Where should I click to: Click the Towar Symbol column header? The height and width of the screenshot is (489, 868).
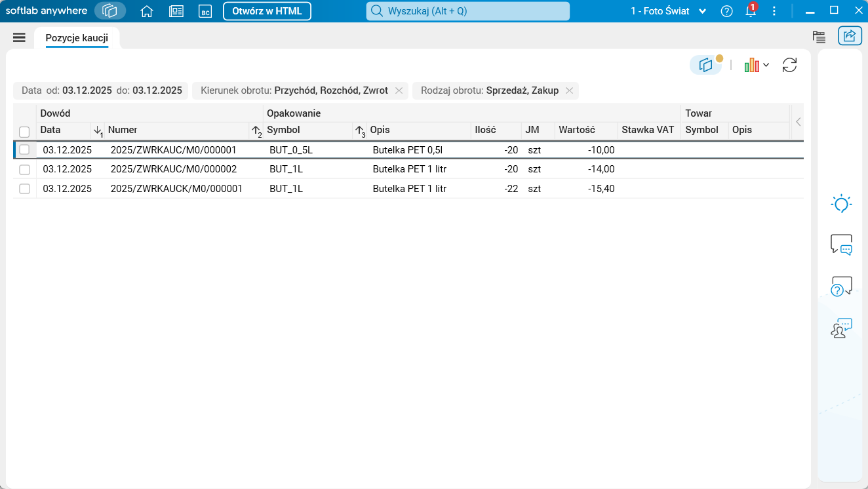pyautogui.click(x=705, y=130)
